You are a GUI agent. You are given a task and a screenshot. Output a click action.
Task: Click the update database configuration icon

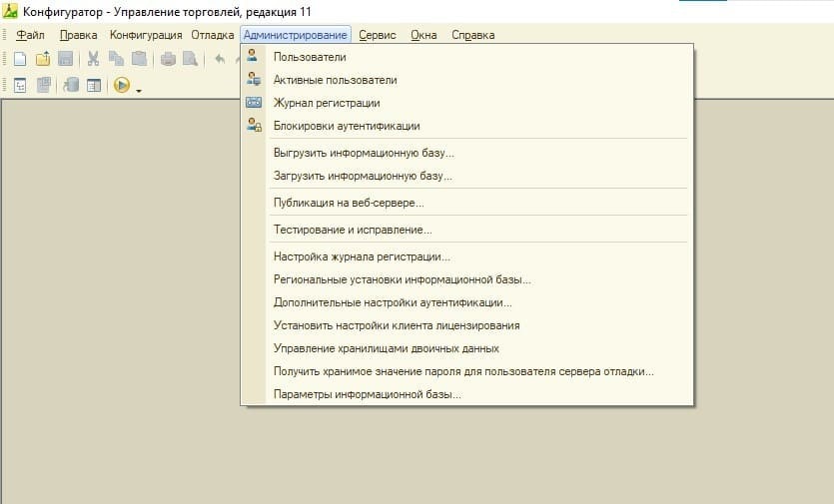pos(71,85)
